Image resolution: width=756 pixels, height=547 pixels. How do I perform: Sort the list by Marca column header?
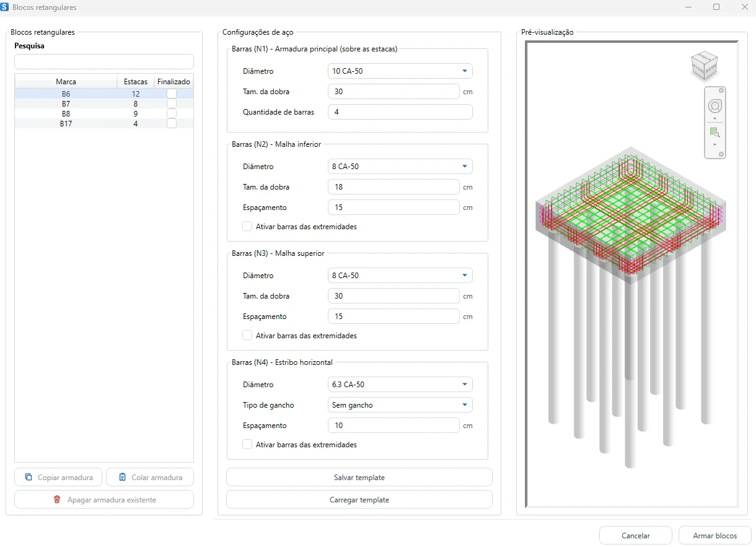[66, 82]
